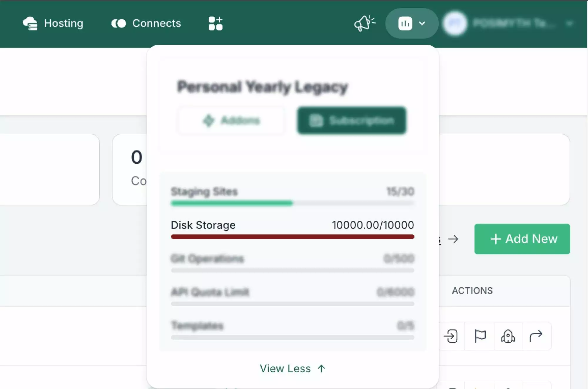
Task: Switch to the Addons tab
Action: point(232,121)
